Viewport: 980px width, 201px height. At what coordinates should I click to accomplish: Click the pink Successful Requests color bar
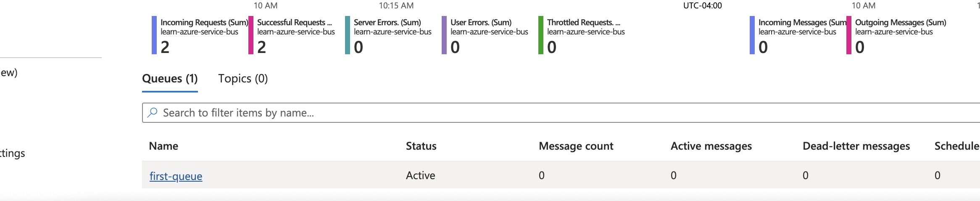(251, 35)
